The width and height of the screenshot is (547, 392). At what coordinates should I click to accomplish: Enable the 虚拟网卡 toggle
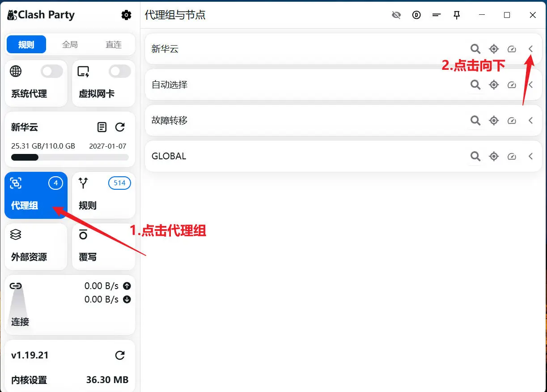tap(119, 71)
